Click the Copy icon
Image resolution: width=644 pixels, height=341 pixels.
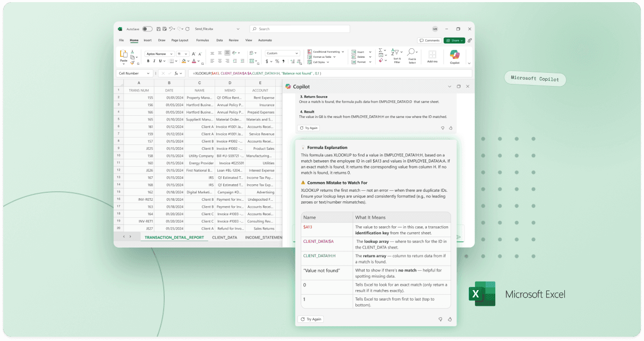click(132, 57)
